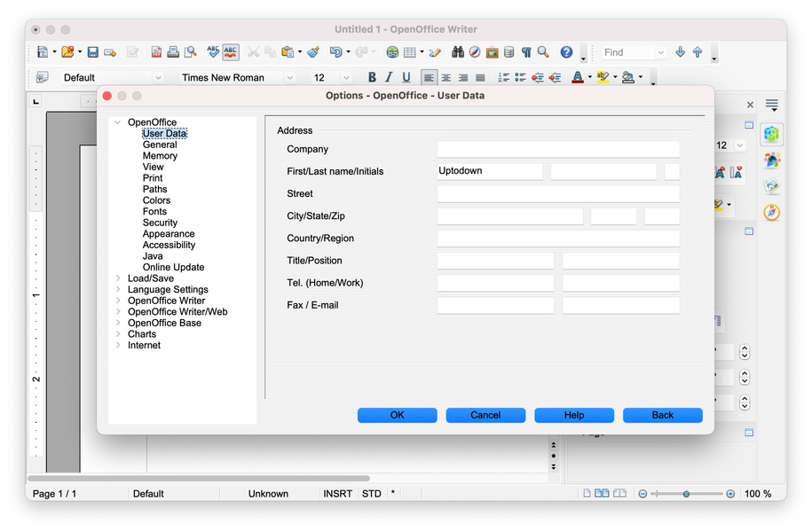Toggle nonprinting characters pilcrow button
Image resolution: width=812 pixels, height=532 pixels.
click(526, 52)
